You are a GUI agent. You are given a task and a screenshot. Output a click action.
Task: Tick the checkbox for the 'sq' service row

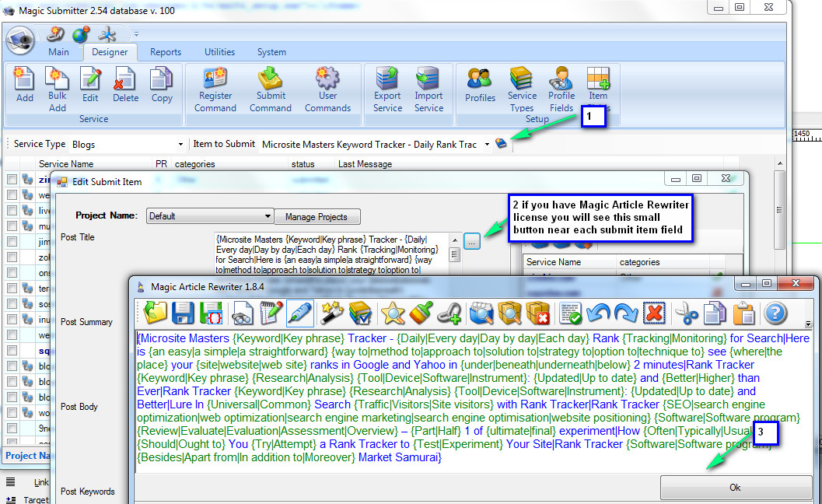[x=12, y=350]
